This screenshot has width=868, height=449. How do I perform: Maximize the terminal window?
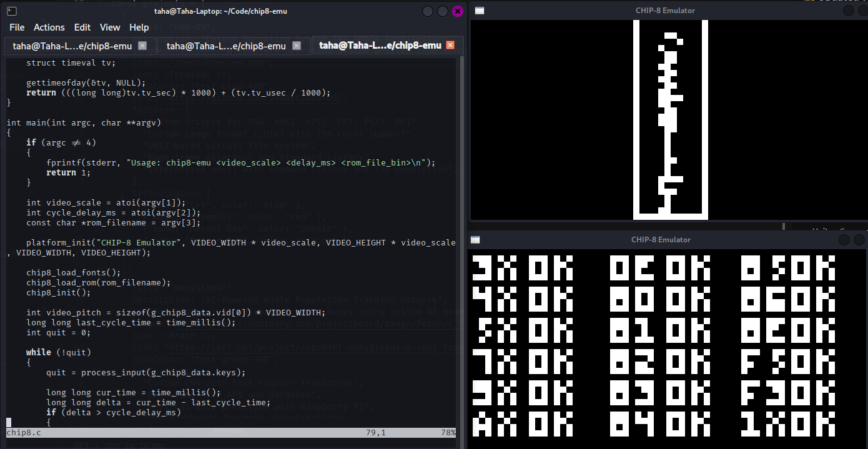point(443,11)
